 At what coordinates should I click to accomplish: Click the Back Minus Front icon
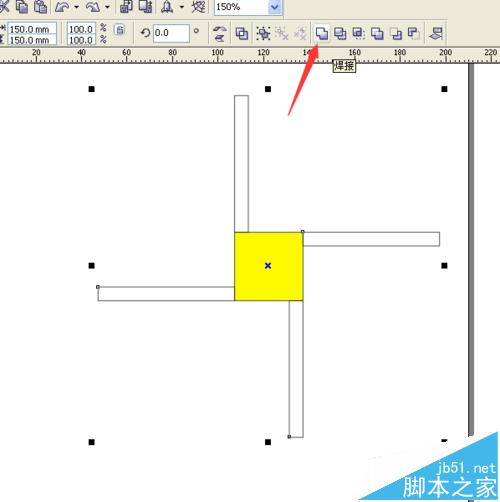[x=414, y=33]
